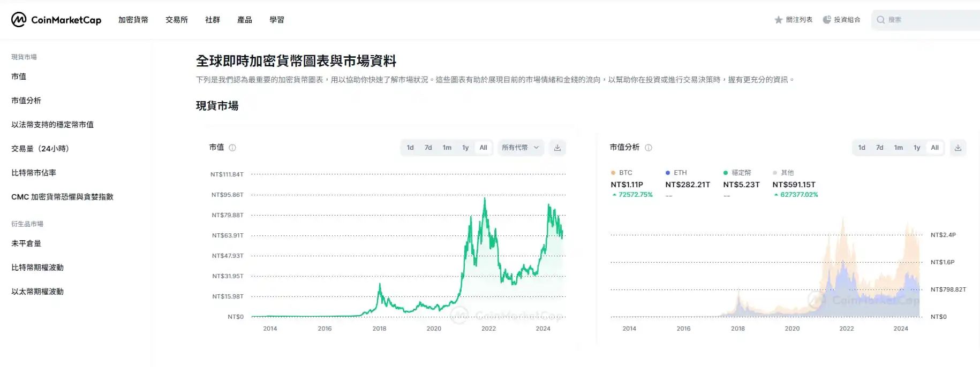The width and height of the screenshot is (980, 367).
Task: Go to 比特幣市佔率 in sidebar
Action: [34, 173]
